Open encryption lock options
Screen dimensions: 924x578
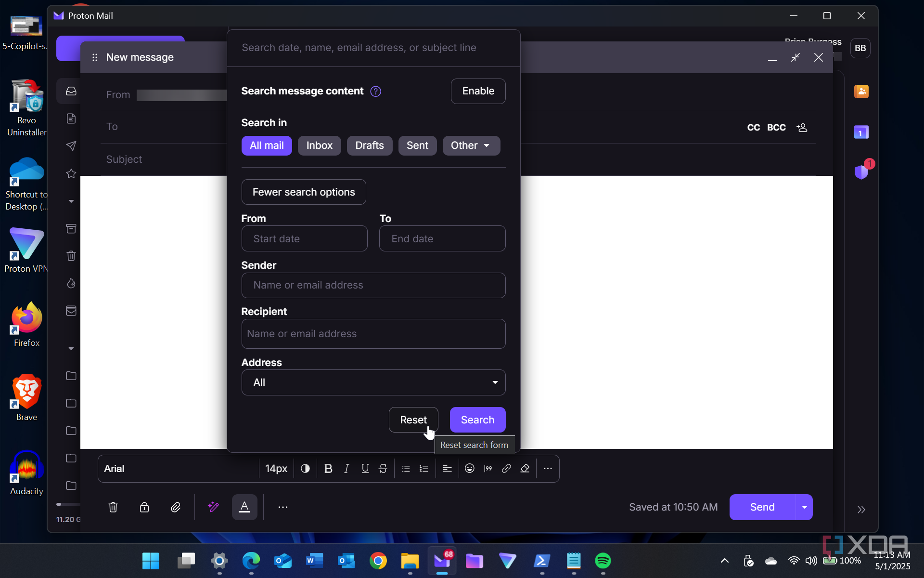pyautogui.click(x=144, y=507)
